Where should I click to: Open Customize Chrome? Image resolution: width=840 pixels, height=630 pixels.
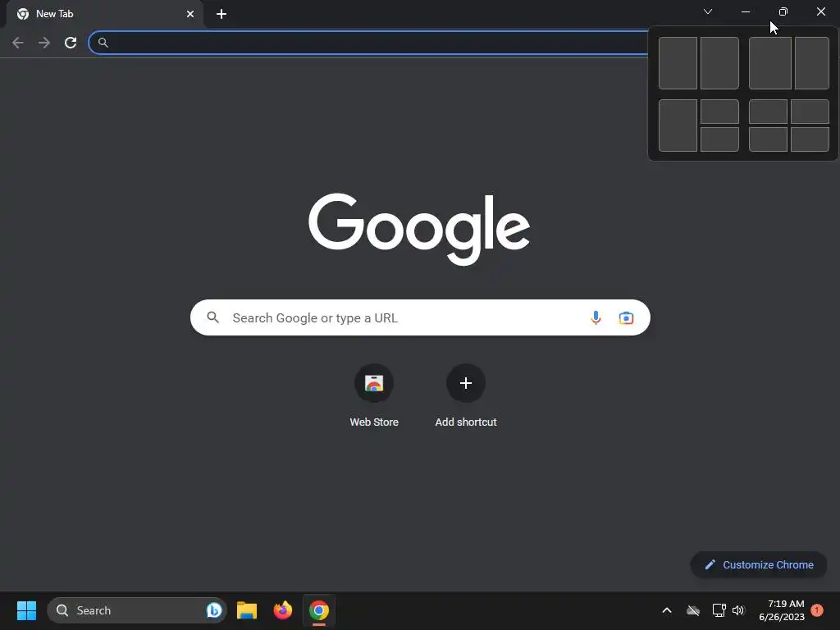click(x=759, y=564)
